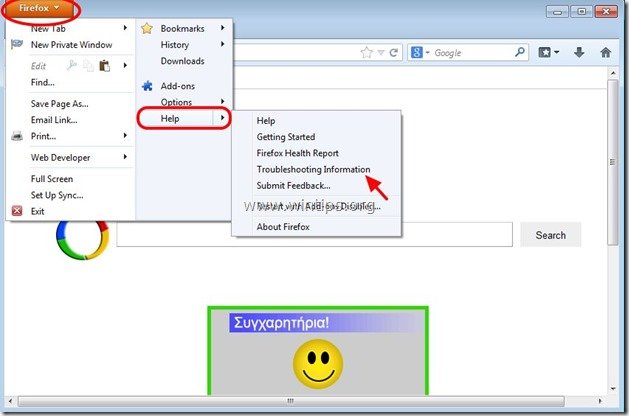The height and width of the screenshot is (416, 629).
Task: Click the magnifier icon in search bar
Action: pos(519,52)
